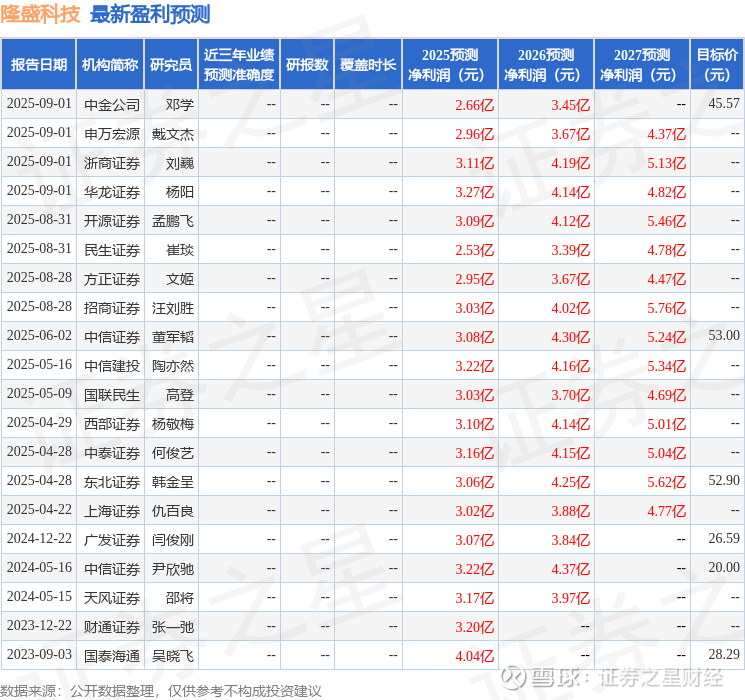Click 2027 forecast 4.82亿
The width and height of the screenshot is (745, 700).
tap(667, 192)
